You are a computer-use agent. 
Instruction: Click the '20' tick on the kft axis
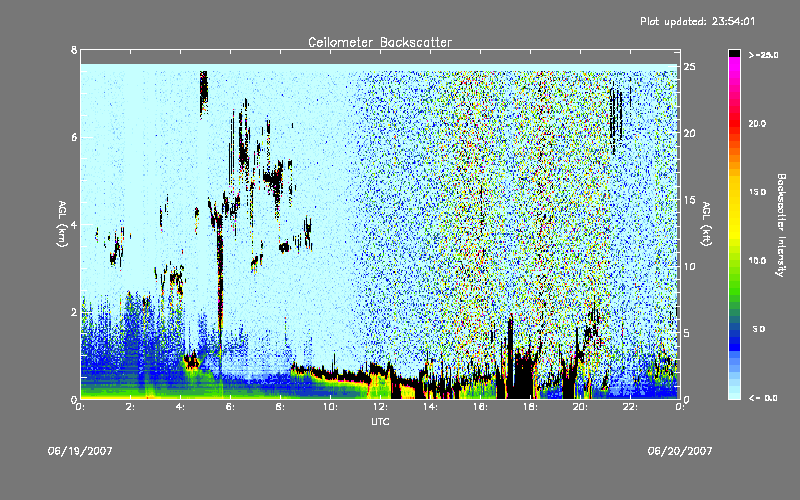(689, 133)
